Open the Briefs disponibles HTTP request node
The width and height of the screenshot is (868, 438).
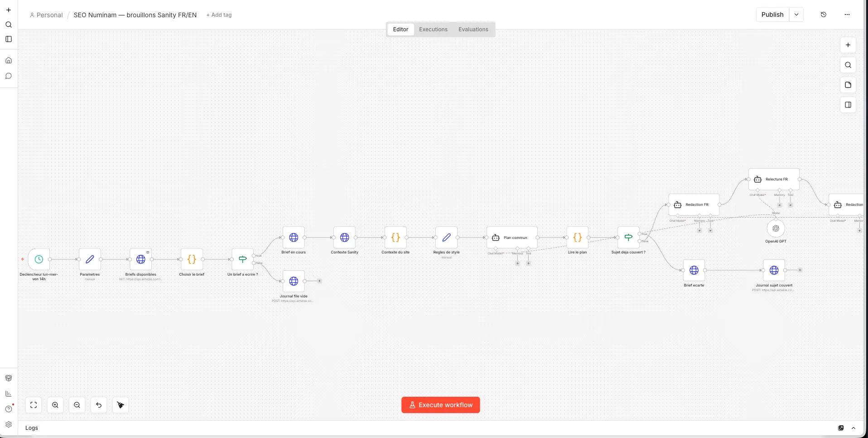click(141, 259)
